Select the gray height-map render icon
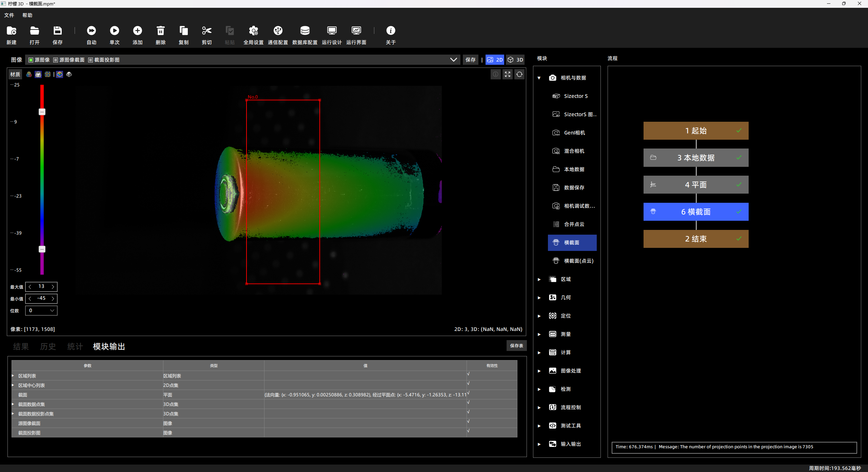This screenshot has height=472, width=868. tap(69, 74)
